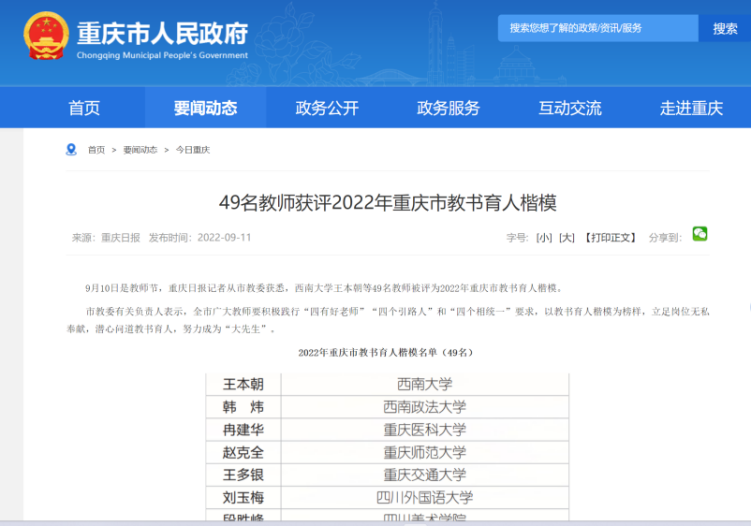The height and width of the screenshot is (526, 751).
Task: Go to the 政务公开 navigation tab
Action: point(327,108)
